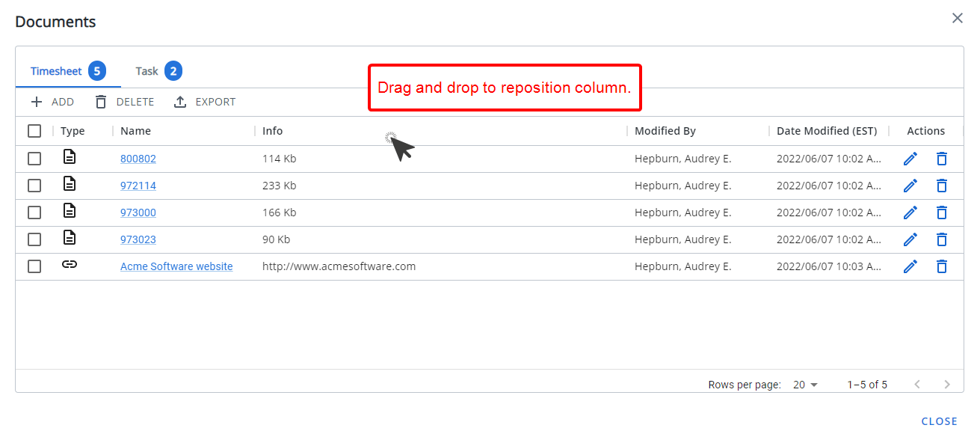
Task: Click the Modified By column header
Action: pyautogui.click(x=665, y=131)
